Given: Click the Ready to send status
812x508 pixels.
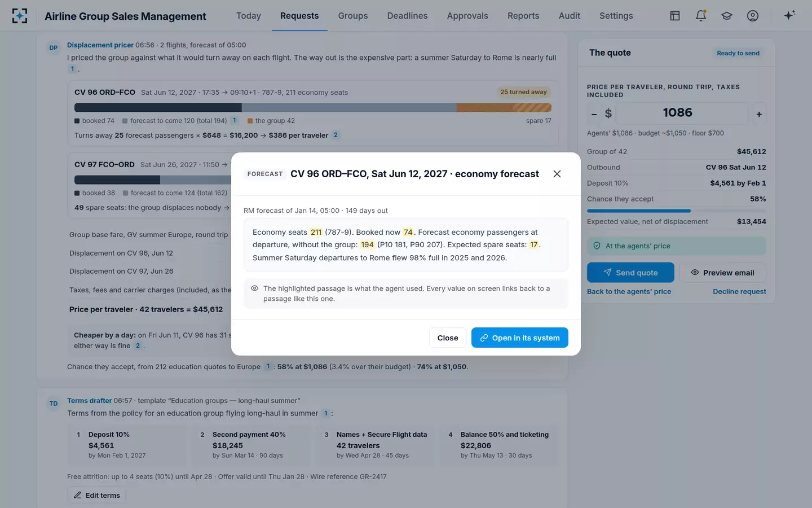Looking at the screenshot, I should click(x=738, y=53).
